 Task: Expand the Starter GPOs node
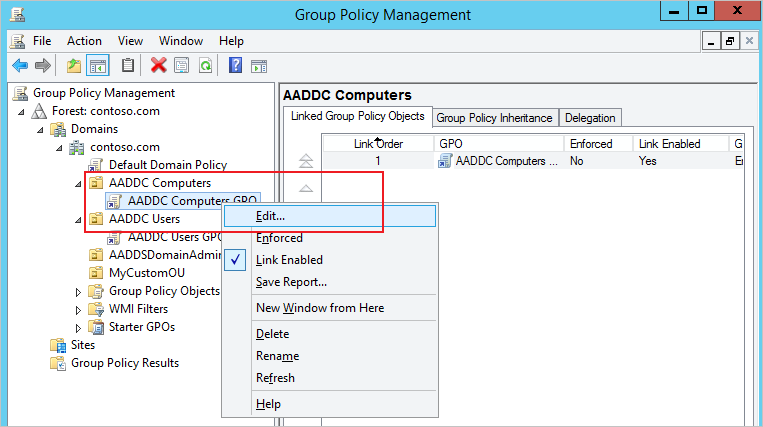[78, 328]
